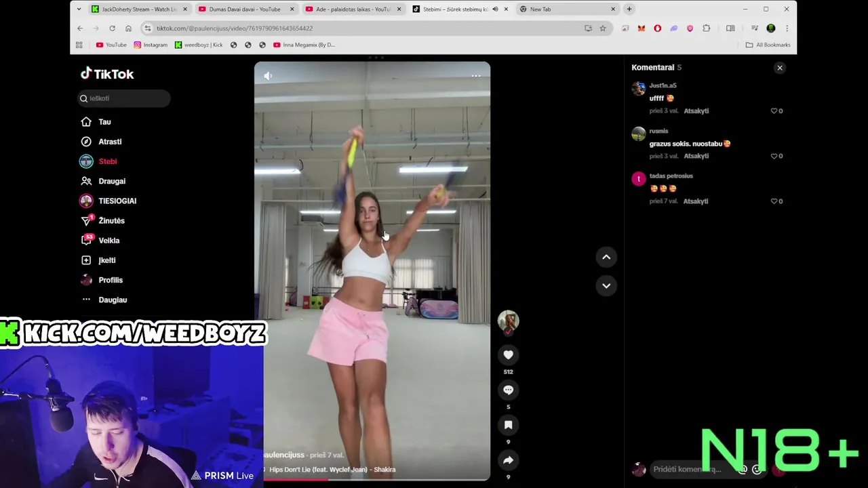
Task: Switch to Dumas Davai davai YouTube tab
Action: [245, 9]
